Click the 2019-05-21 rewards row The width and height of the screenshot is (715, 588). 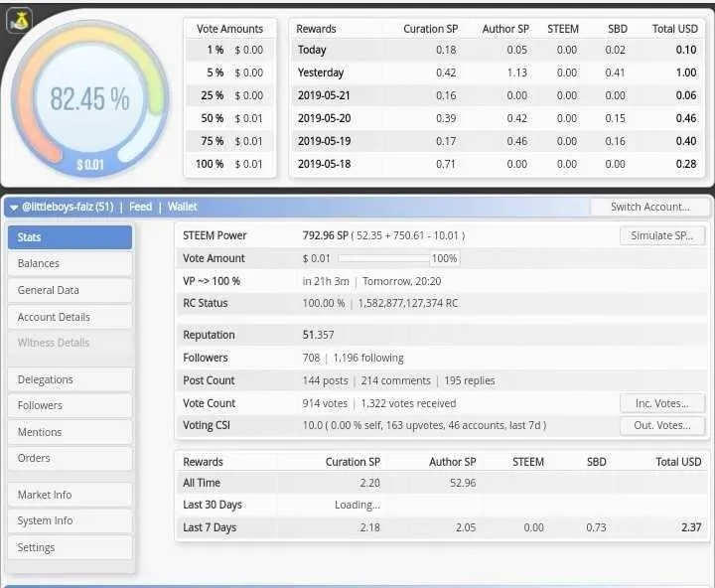click(x=498, y=95)
